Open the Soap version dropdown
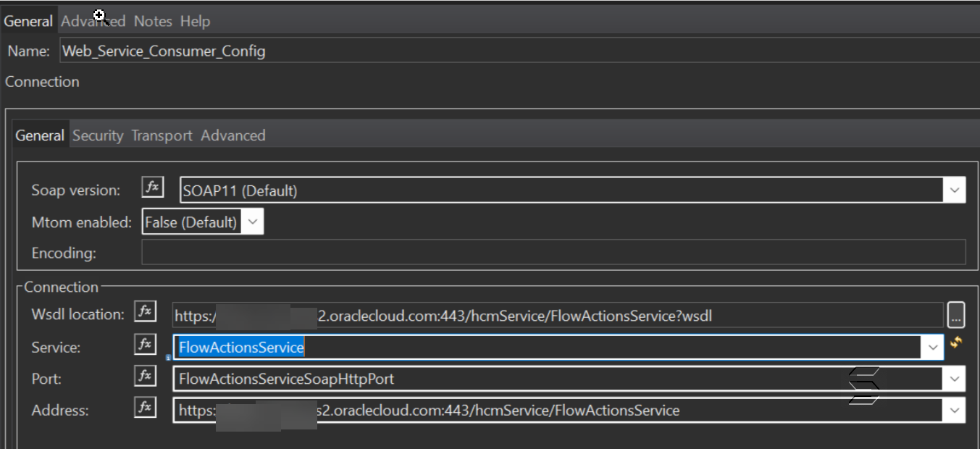 (x=955, y=190)
